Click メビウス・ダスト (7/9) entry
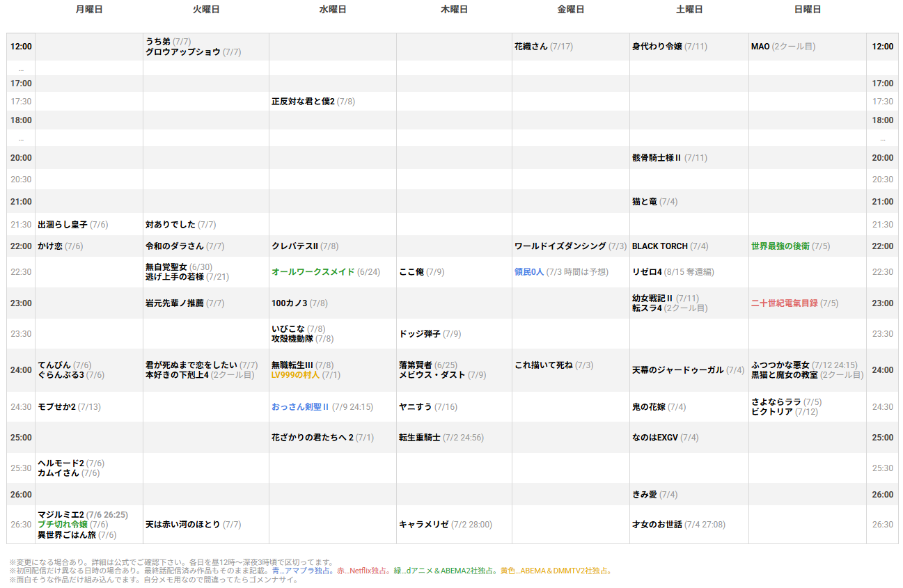 [x=443, y=375]
